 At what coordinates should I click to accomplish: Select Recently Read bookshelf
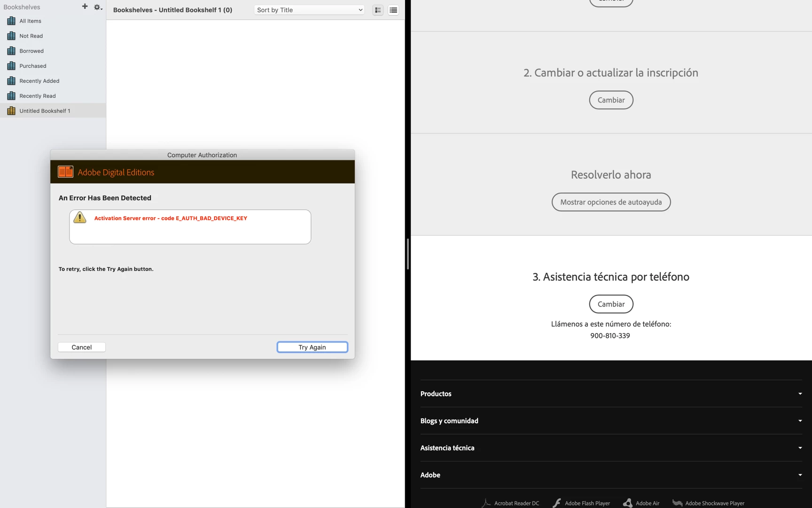[x=53, y=96]
